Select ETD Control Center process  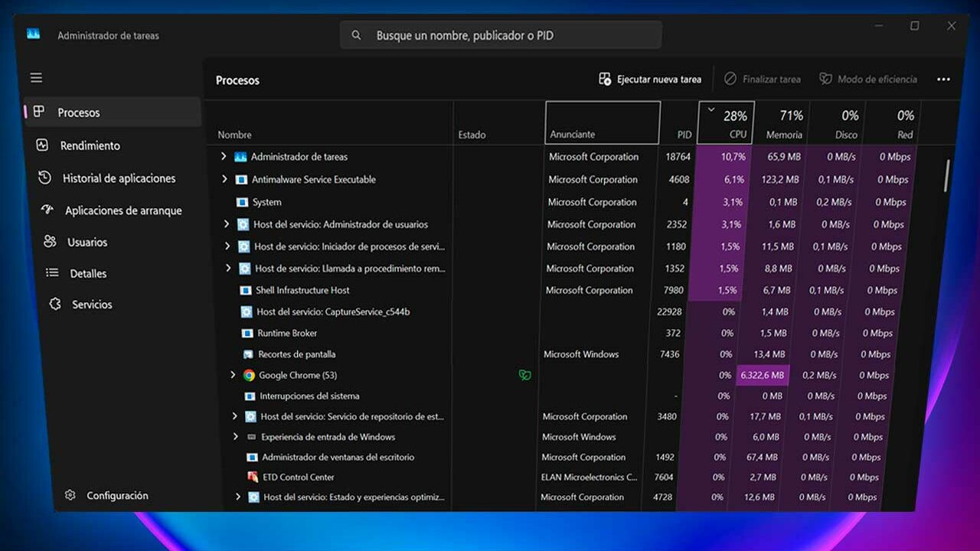click(299, 477)
